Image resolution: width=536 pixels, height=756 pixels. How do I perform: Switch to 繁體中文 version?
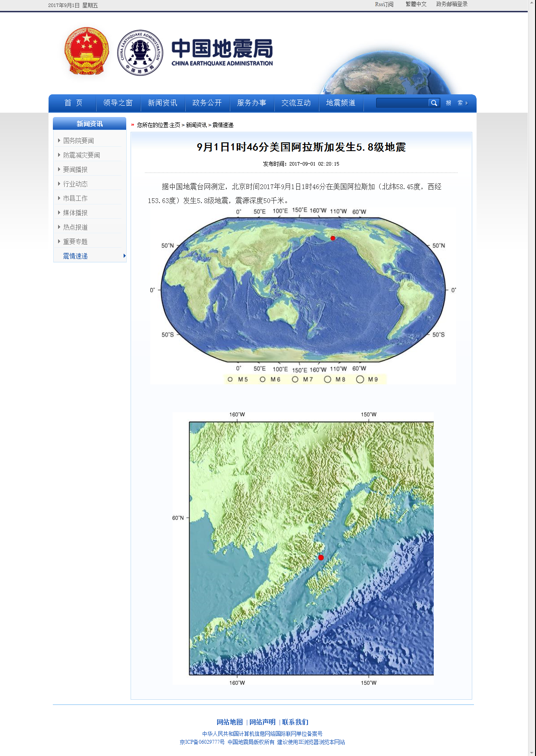click(416, 4)
